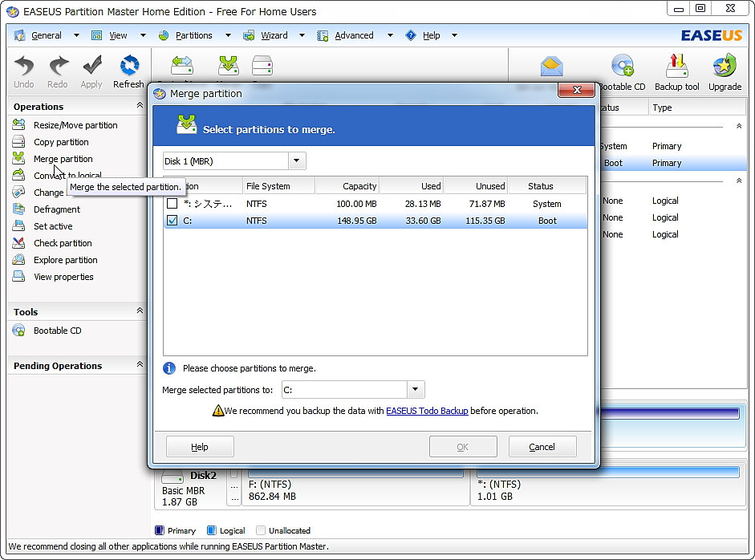Select Explore partition in the Operations panel
The image size is (755, 560).
[66, 260]
